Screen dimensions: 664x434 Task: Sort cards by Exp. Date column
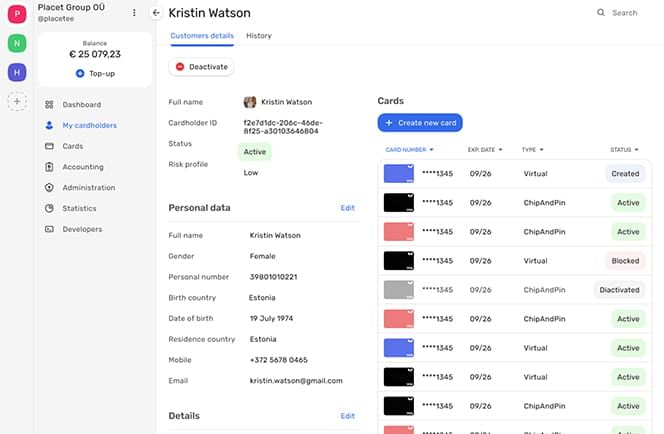point(485,149)
